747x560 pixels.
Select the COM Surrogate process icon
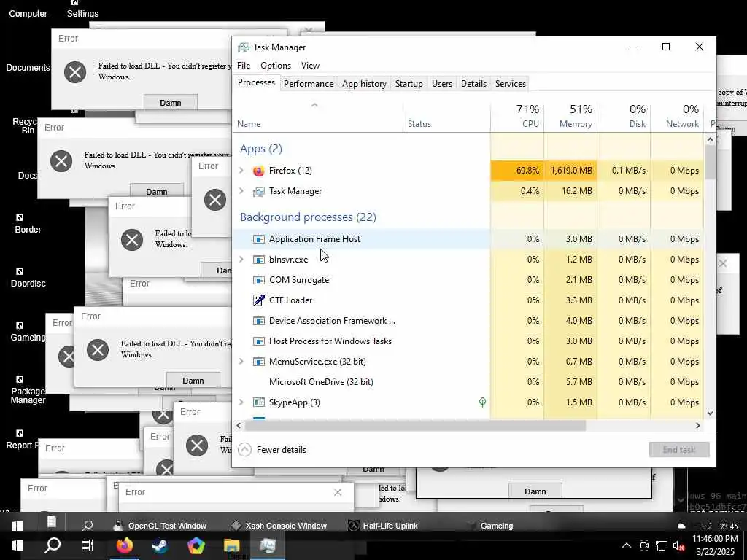tap(259, 280)
